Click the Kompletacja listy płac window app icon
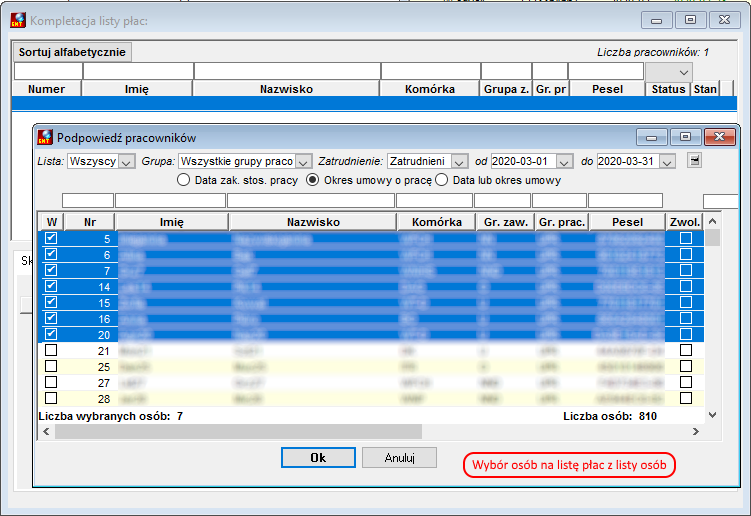The image size is (751, 516). coord(18,20)
